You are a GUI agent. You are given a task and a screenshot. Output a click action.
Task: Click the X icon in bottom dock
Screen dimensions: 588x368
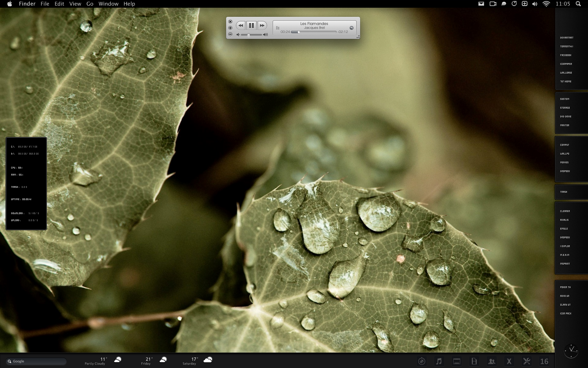coord(509,361)
